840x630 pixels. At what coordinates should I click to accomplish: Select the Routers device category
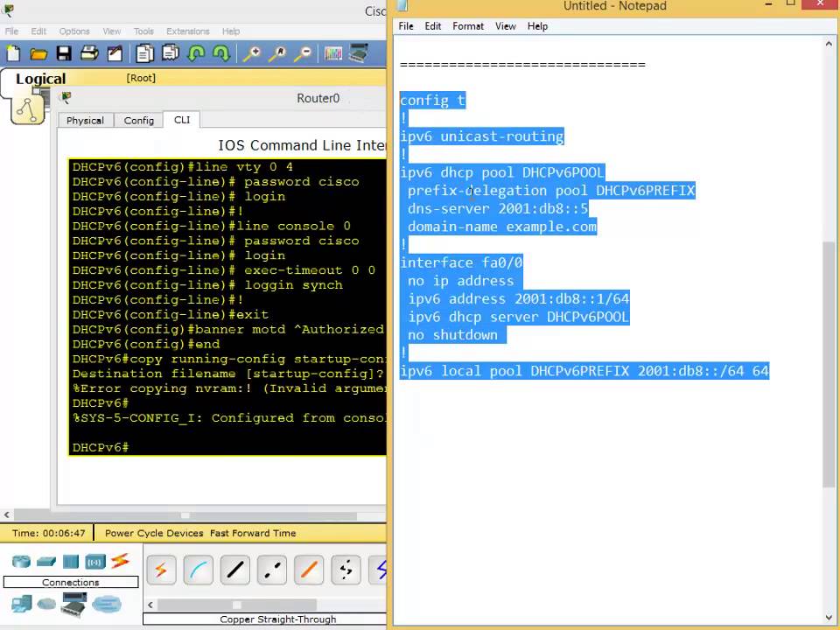point(21,562)
